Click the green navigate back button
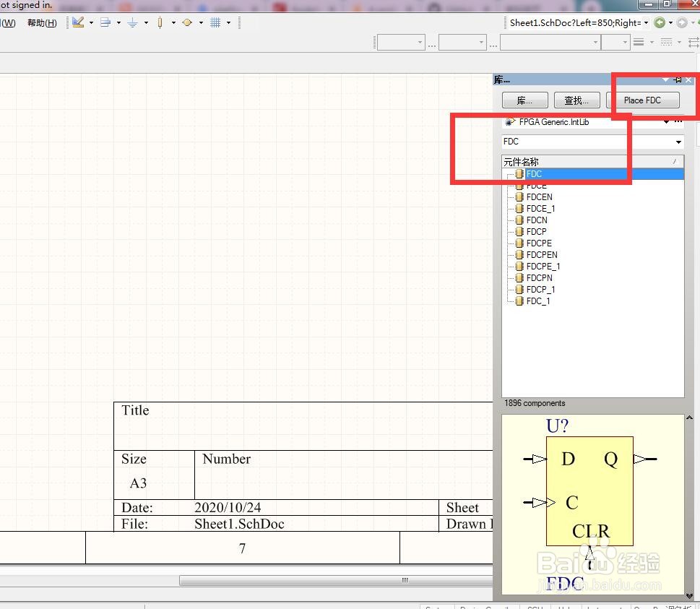Viewport: 700px width, 609px height. (x=660, y=23)
